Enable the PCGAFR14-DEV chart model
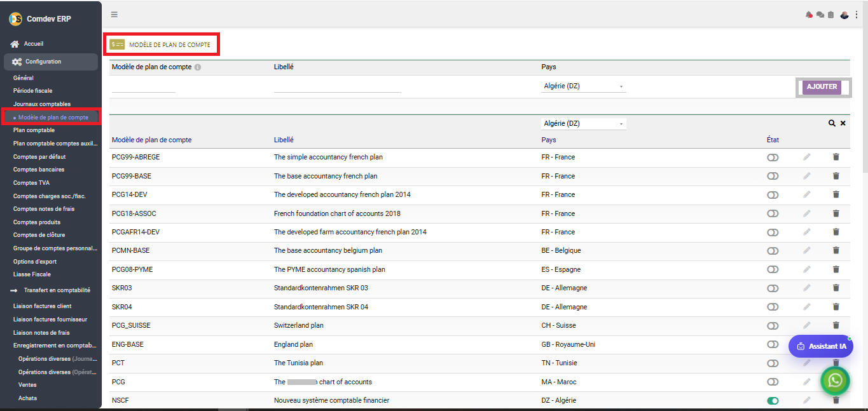 773,232
